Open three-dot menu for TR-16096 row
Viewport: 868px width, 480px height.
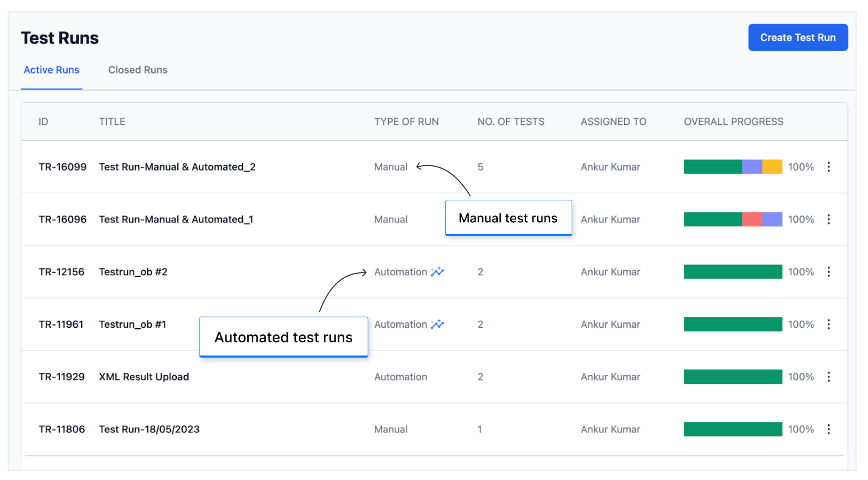click(x=828, y=220)
